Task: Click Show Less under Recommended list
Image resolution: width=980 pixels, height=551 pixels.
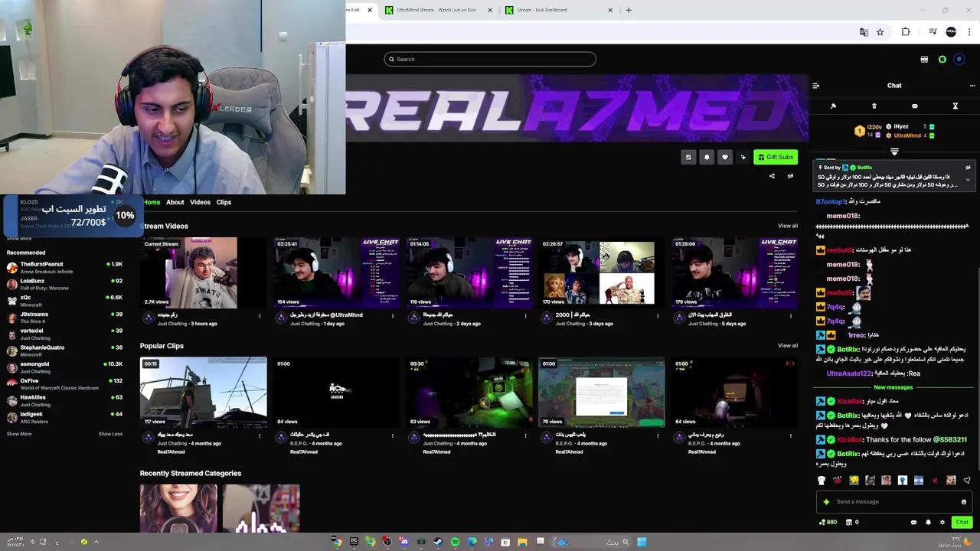Action: tap(110, 434)
